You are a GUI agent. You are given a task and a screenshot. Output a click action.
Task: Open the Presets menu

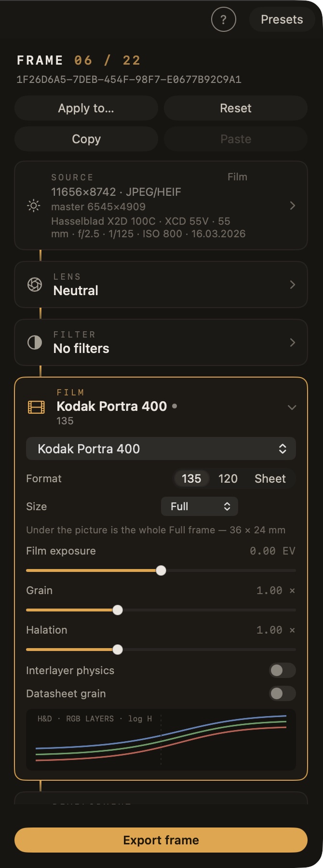282,20
